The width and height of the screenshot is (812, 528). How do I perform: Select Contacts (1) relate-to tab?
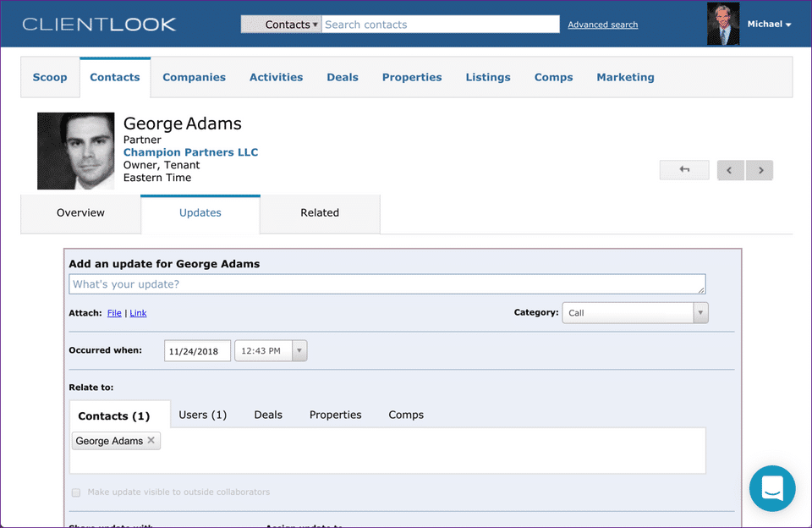(x=119, y=415)
